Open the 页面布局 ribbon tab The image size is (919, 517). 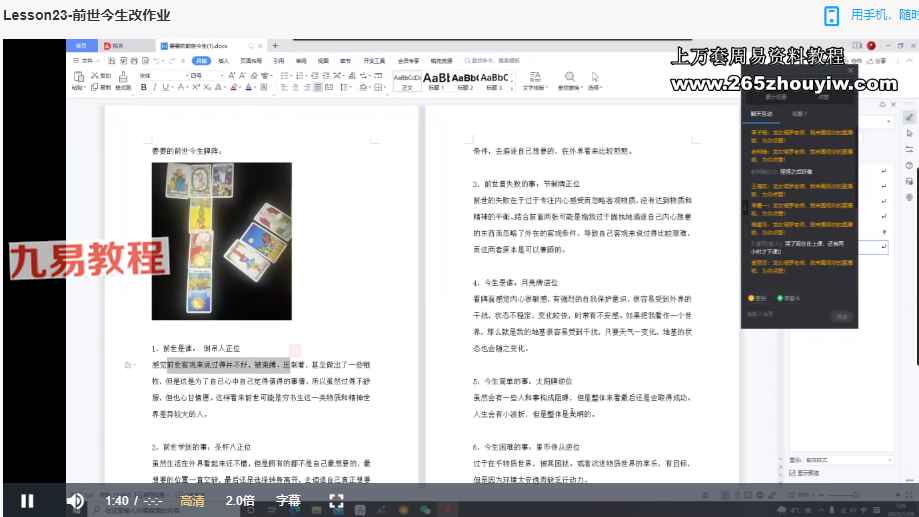[x=251, y=61]
